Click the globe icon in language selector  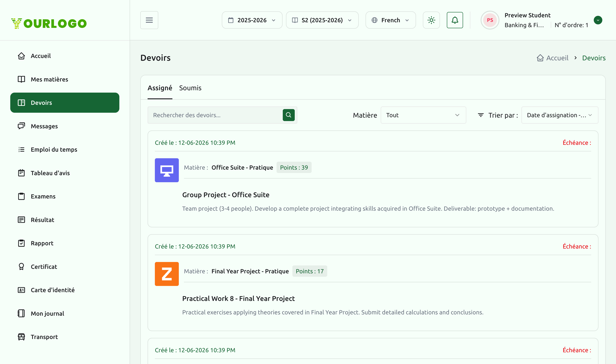(374, 20)
